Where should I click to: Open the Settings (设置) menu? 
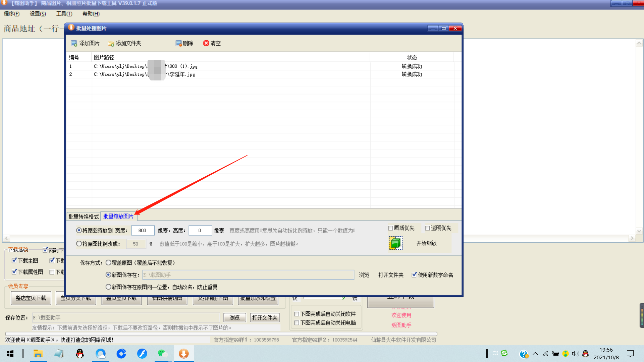pyautogui.click(x=38, y=14)
